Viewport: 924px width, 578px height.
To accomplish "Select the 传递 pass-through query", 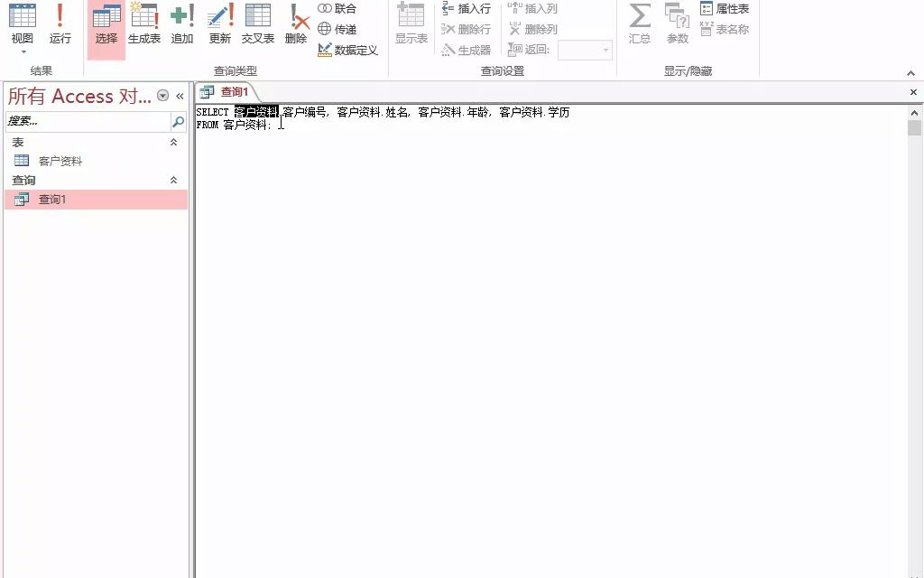I will click(337, 29).
